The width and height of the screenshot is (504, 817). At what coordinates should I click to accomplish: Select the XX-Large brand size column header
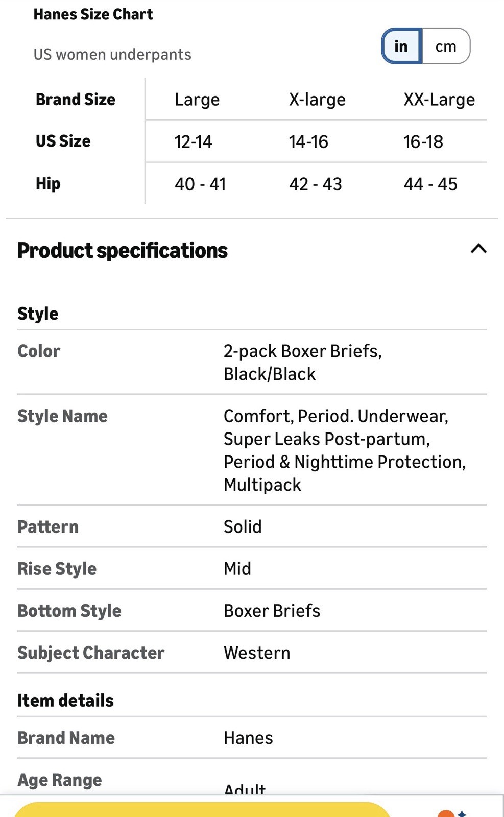[439, 100]
